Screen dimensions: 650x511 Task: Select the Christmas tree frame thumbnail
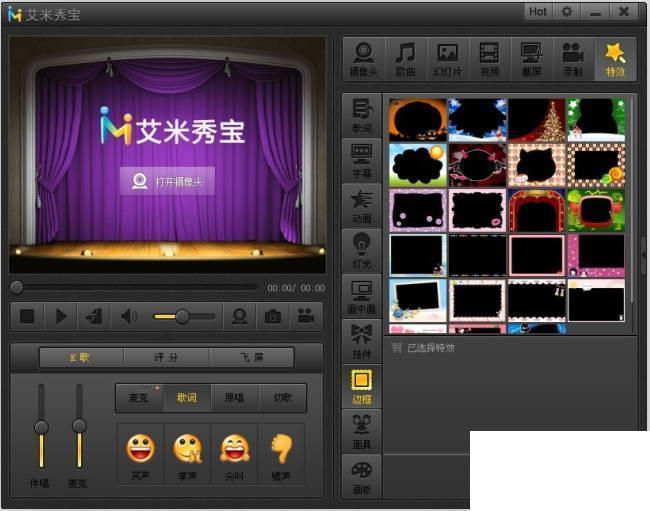click(x=537, y=120)
